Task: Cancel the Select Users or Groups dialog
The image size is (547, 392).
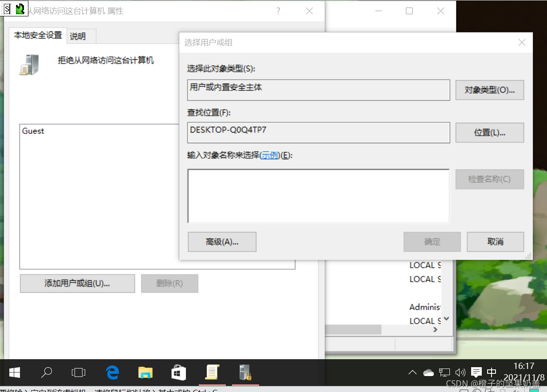Action: coord(496,242)
